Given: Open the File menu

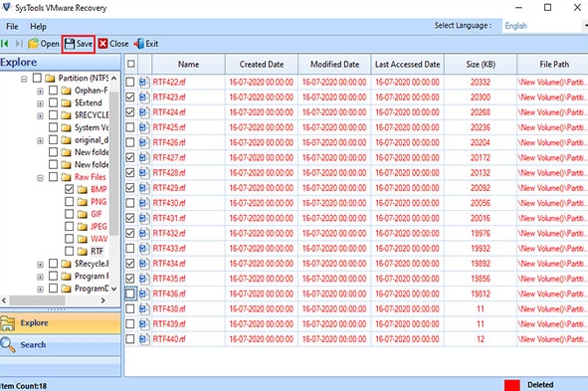Looking at the screenshot, I should click(12, 27).
